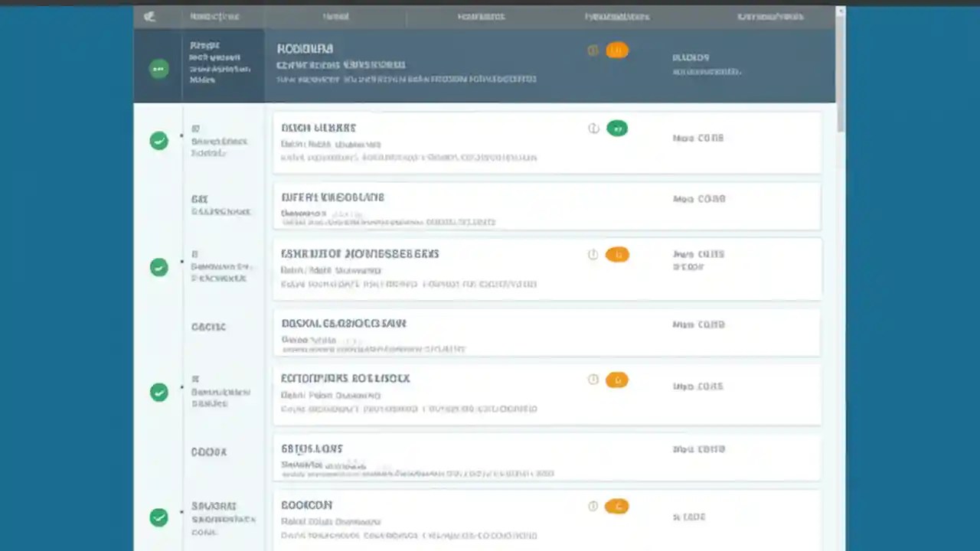Screen dimensions: 980x551
Task: Select the green status dot in the dark header row
Action: pos(158,69)
